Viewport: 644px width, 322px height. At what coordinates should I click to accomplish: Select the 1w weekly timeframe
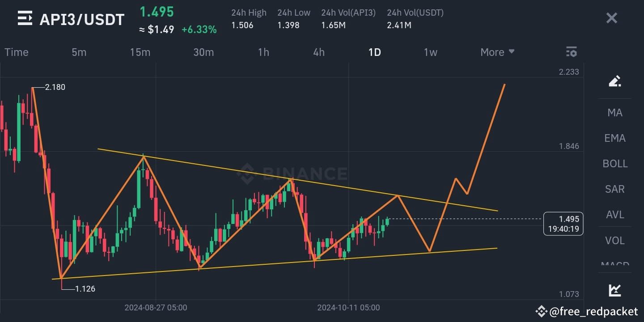tap(430, 52)
